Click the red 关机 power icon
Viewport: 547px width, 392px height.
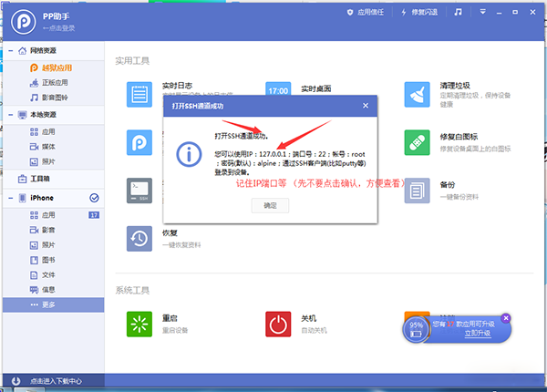[x=278, y=325]
